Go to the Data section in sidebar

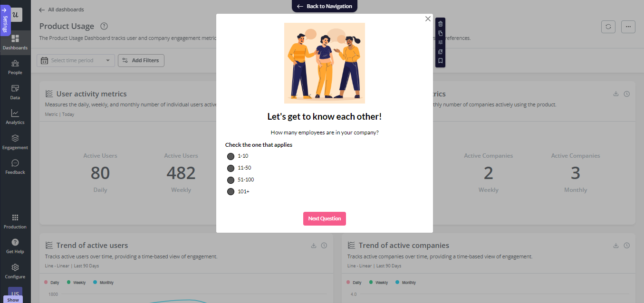click(15, 93)
